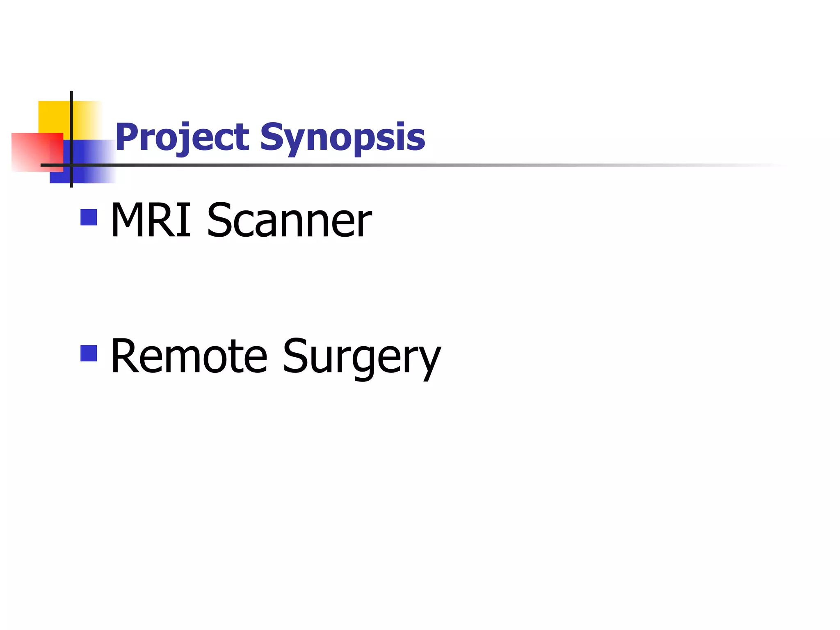This screenshot has width=840, height=630.
Task: Select the Remote Surgery bullet text
Action: tap(276, 357)
